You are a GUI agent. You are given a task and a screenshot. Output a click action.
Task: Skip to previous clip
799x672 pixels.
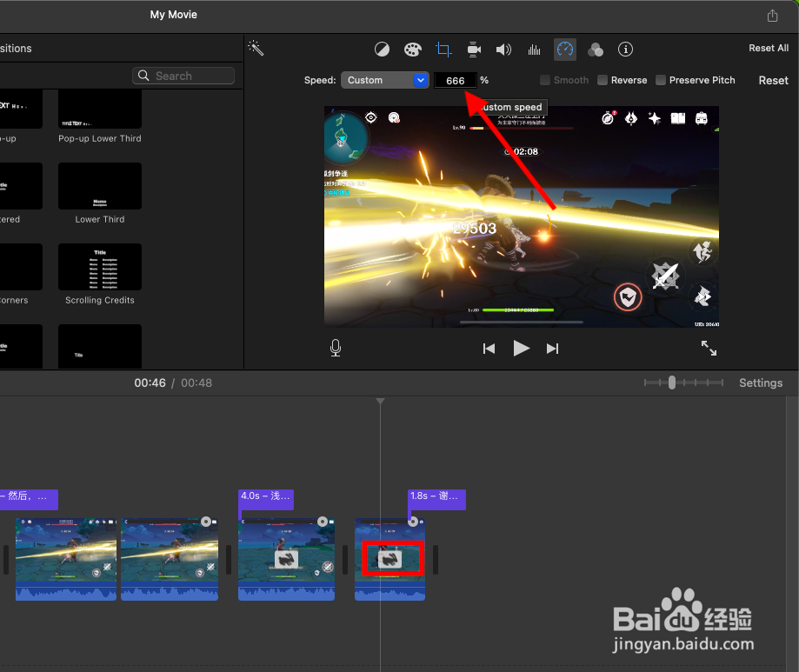pyautogui.click(x=489, y=349)
